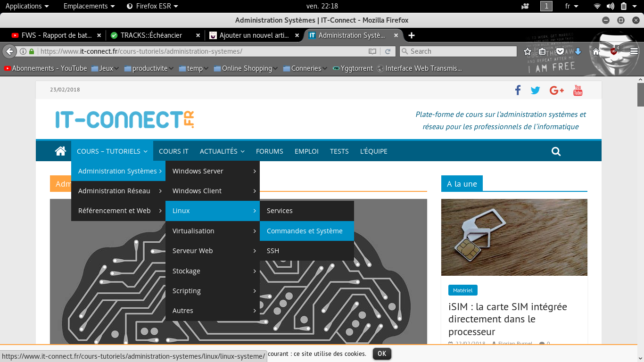Open the Applications menu in top panel

pyautogui.click(x=27, y=6)
